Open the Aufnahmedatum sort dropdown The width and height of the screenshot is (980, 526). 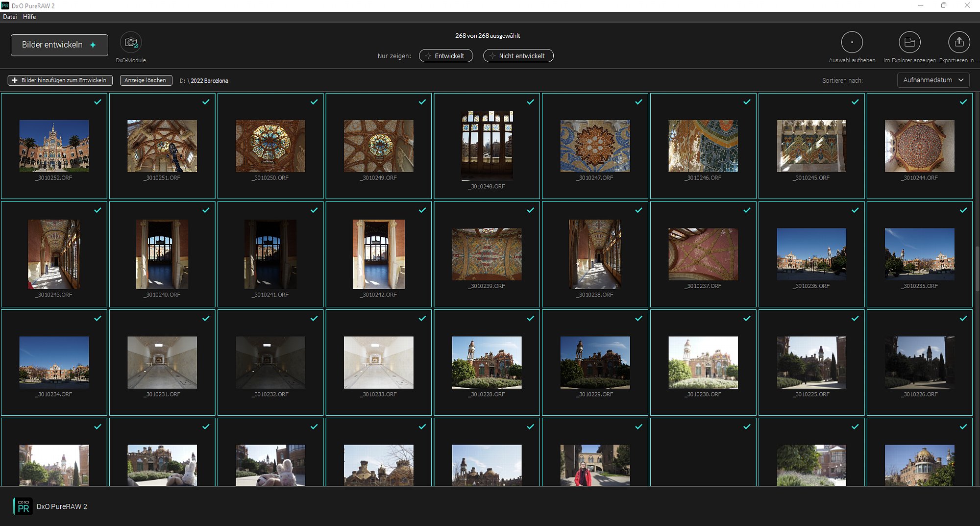tap(933, 80)
